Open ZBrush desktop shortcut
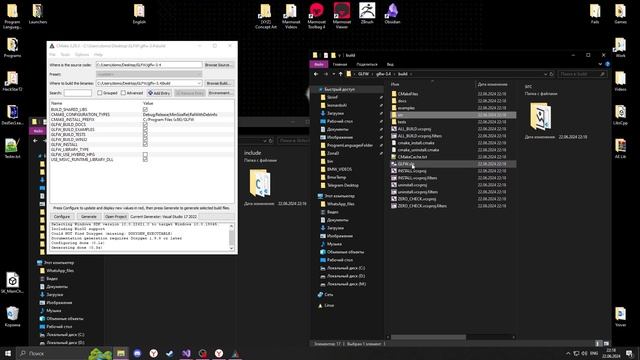 (367, 13)
